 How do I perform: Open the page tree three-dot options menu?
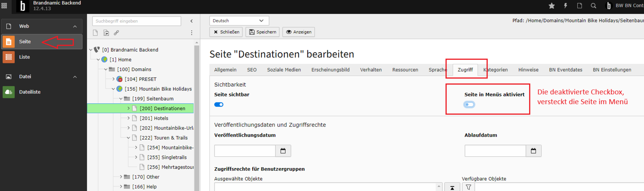click(x=191, y=33)
